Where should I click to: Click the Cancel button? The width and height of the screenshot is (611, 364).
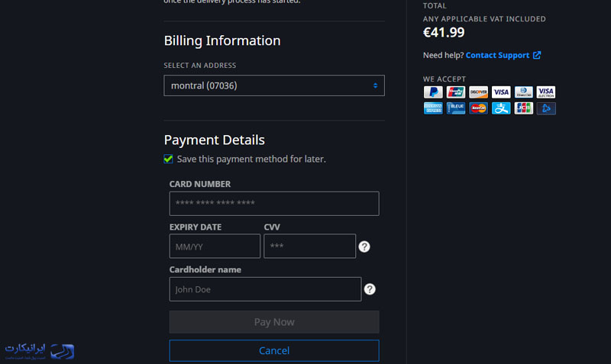click(274, 350)
